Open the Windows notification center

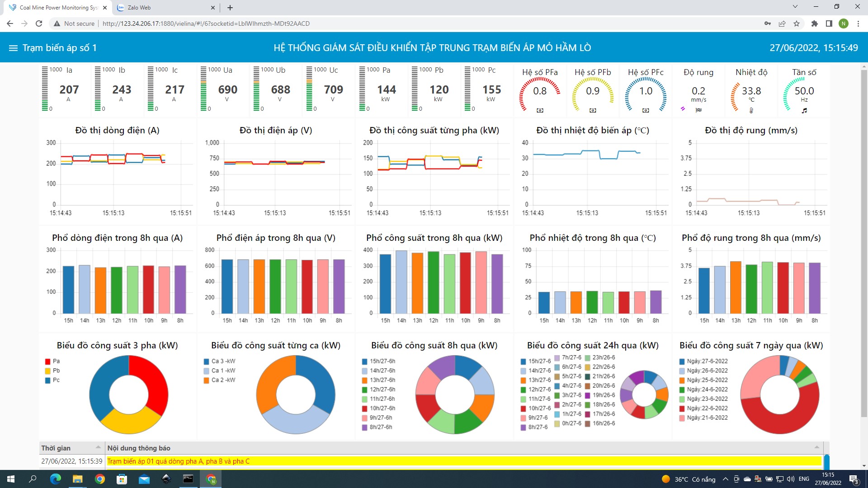click(x=854, y=479)
